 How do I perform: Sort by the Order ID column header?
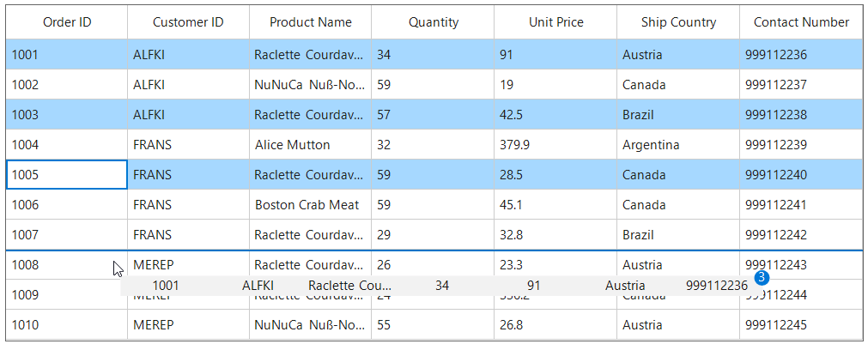tap(67, 22)
